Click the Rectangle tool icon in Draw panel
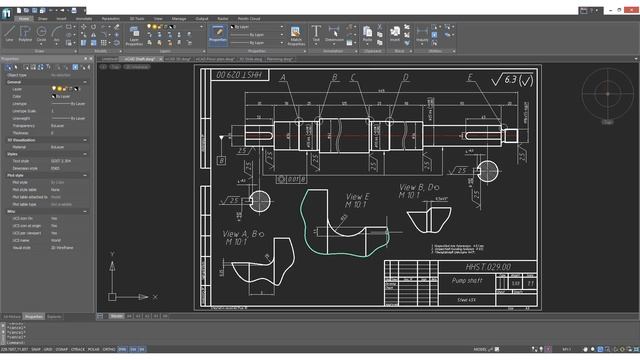 69,27
